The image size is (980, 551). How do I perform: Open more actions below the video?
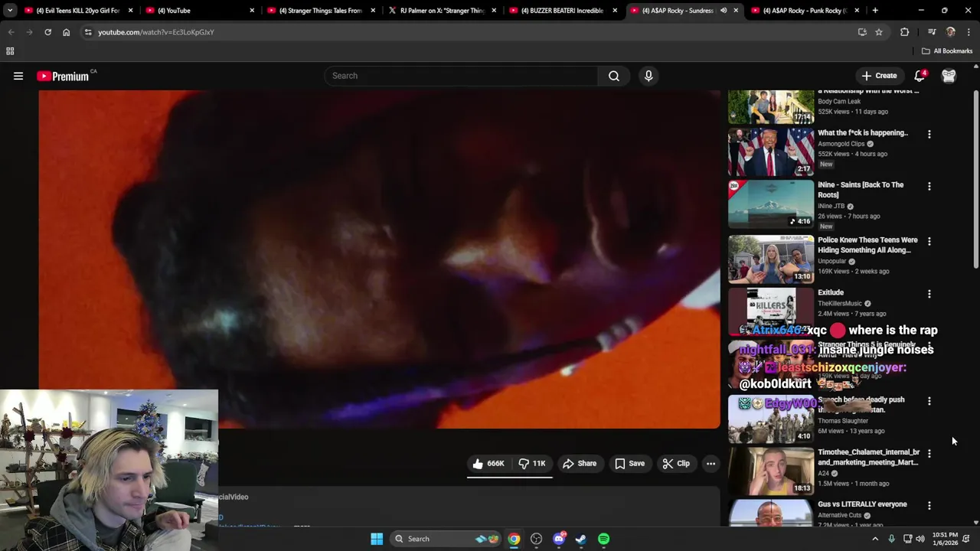[710, 464]
